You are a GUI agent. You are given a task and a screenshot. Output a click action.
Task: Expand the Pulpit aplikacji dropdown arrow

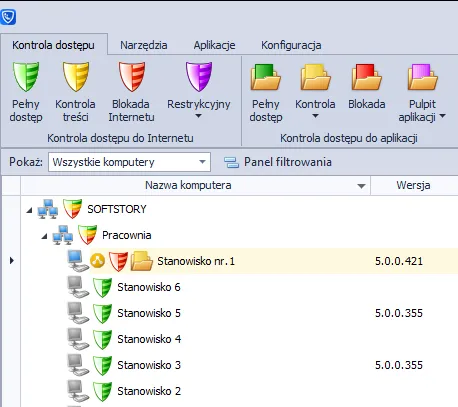click(443, 116)
